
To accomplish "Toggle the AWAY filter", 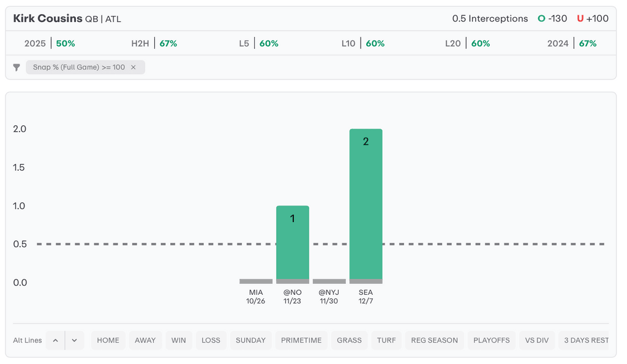I will coord(145,340).
